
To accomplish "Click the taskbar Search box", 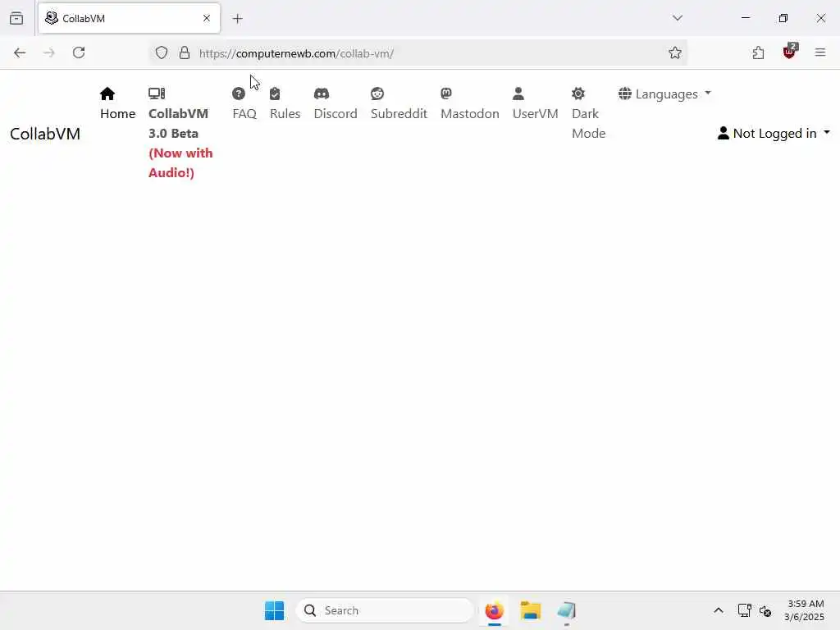I will 385,610.
